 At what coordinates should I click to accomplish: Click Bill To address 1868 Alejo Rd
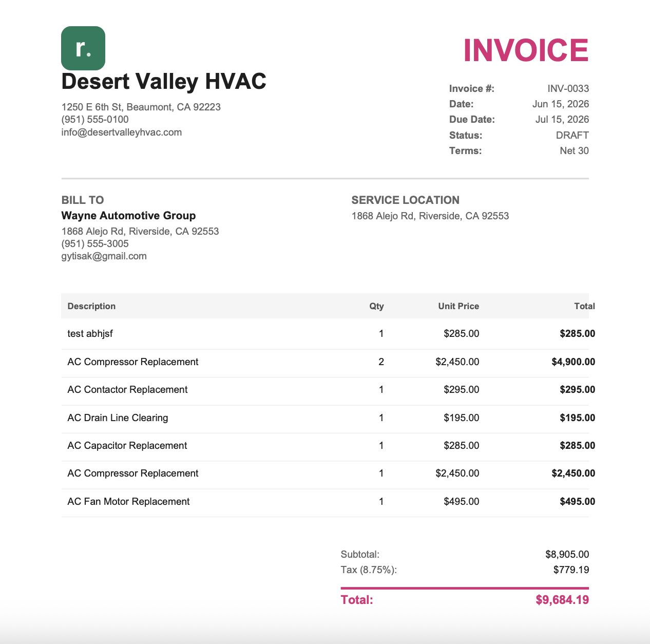pyautogui.click(x=140, y=231)
